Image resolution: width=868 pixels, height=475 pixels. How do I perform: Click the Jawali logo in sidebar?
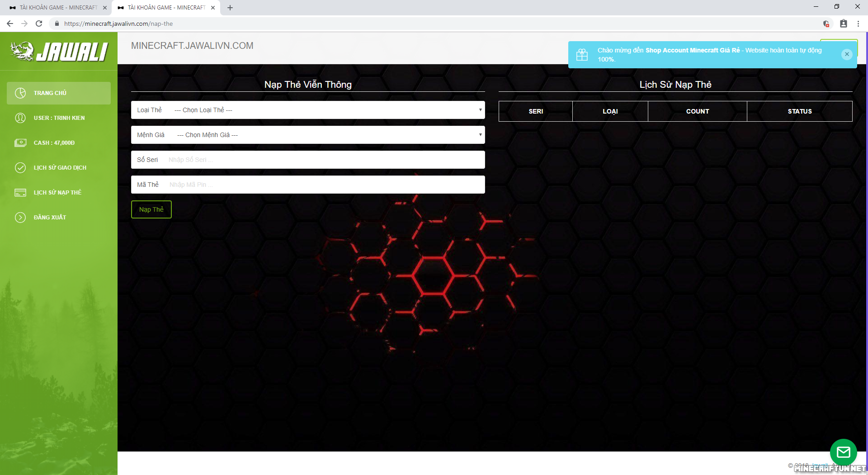[x=59, y=51]
